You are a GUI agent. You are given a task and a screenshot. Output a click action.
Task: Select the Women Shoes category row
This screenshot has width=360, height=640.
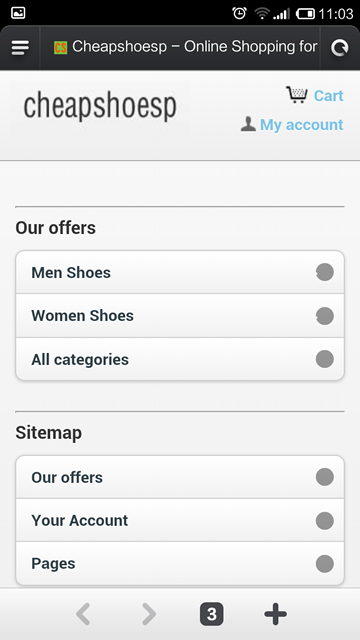click(180, 316)
